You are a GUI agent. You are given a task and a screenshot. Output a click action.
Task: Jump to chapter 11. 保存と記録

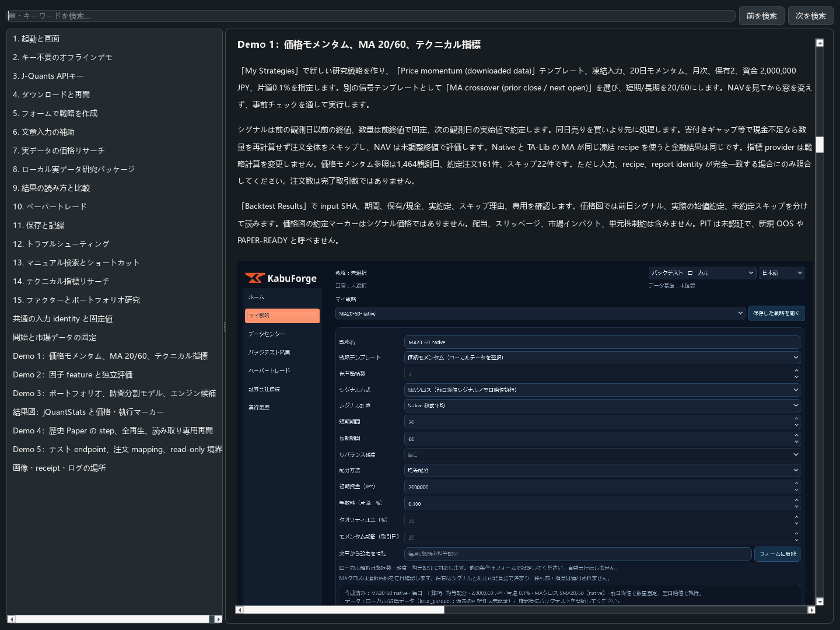pyautogui.click(x=115, y=225)
